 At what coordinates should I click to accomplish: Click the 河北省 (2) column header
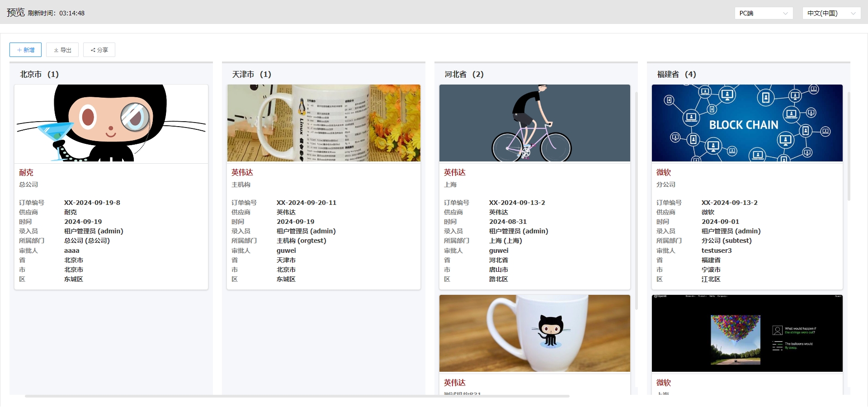tap(464, 74)
